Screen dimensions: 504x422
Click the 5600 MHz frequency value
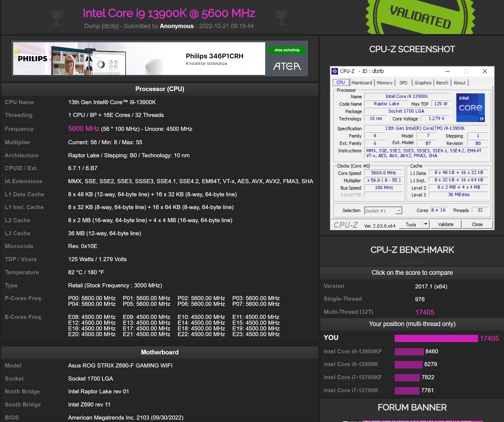tap(84, 129)
